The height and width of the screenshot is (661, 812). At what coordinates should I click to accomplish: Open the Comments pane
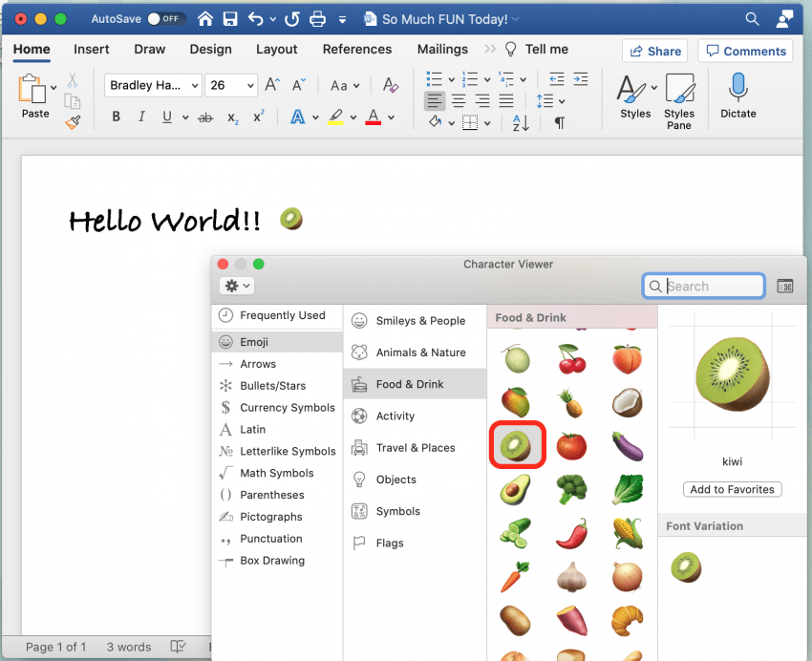tap(745, 51)
